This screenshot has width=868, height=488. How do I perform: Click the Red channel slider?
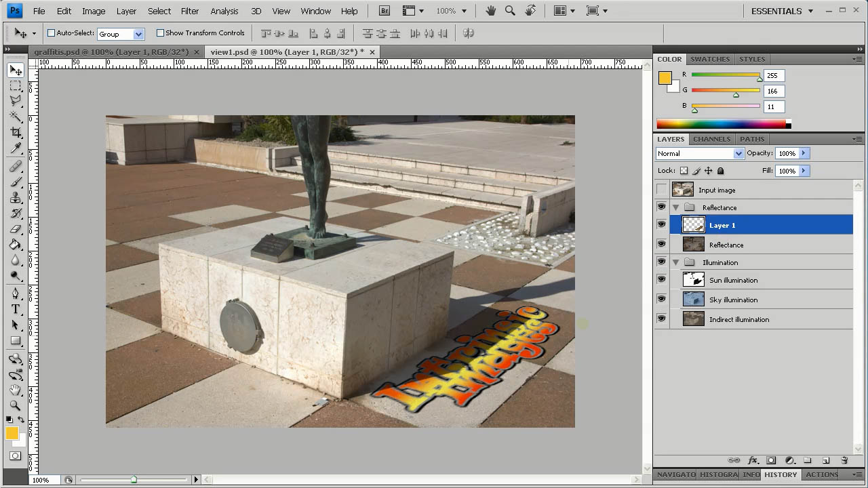pyautogui.click(x=726, y=75)
